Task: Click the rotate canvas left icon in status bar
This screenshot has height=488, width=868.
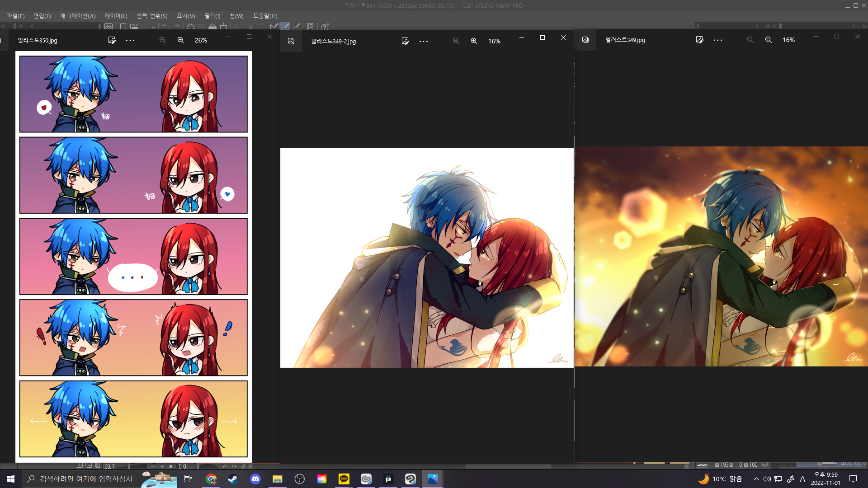Action: (x=225, y=466)
